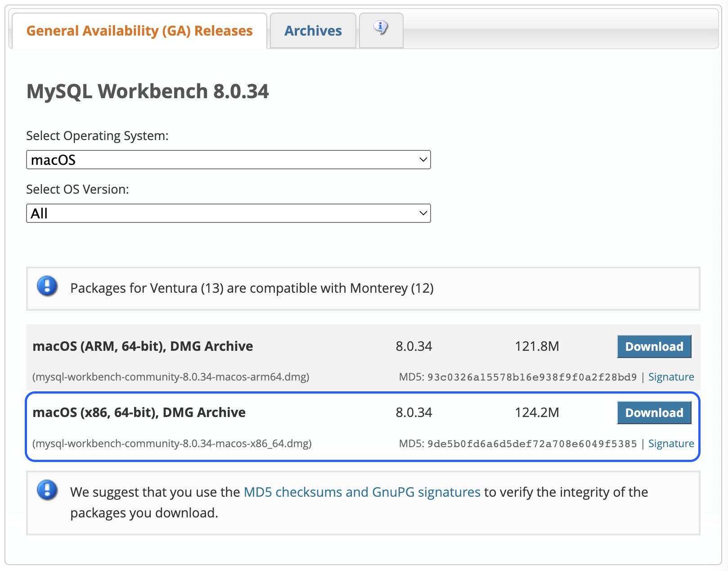The height and width of the screenshot is (571, 728).
Task: Click the mysql-workbench-community-8.0.34-macos-arm64.dmg filename
Action: point(171,377)
